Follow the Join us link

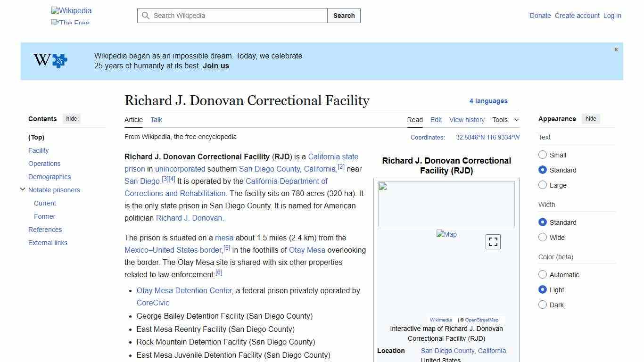[215, 66]
